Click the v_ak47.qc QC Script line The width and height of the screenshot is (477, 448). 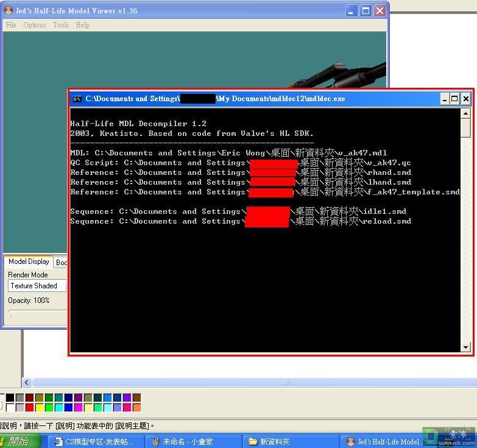[240, 163]
